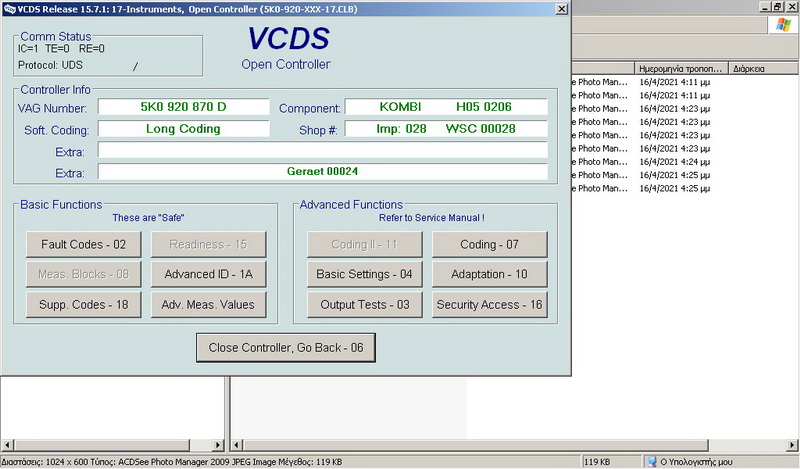Open Supp. Codes - 18
800x469 pixels.
[x=83, y=305]
